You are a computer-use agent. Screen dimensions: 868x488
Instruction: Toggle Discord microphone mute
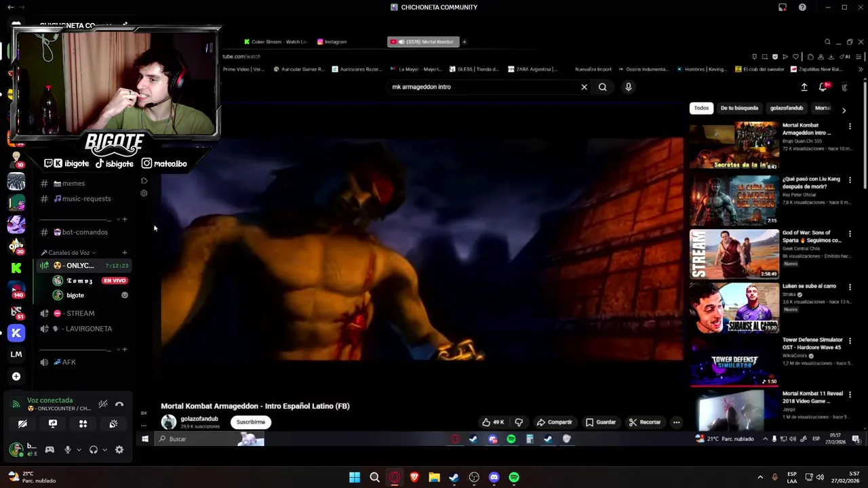click(x=67, y=449)
